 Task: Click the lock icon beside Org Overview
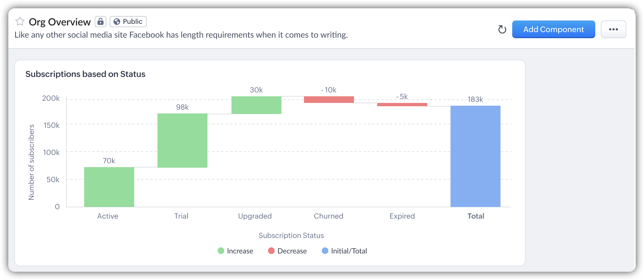tap(101, 22)
